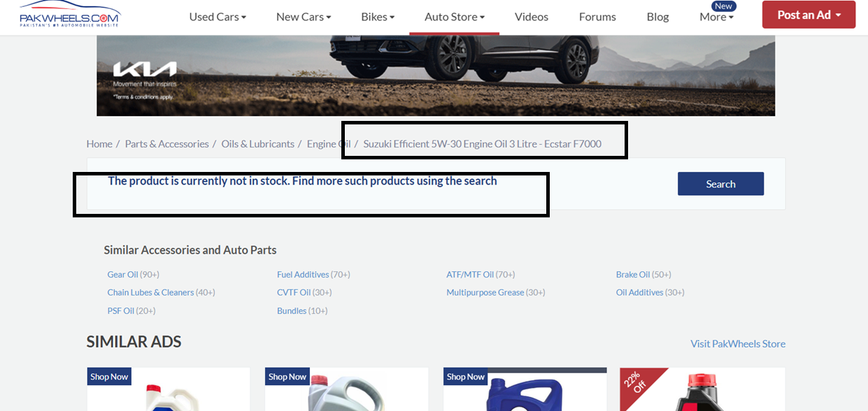Navigate to the Blog

click(657, 17)
